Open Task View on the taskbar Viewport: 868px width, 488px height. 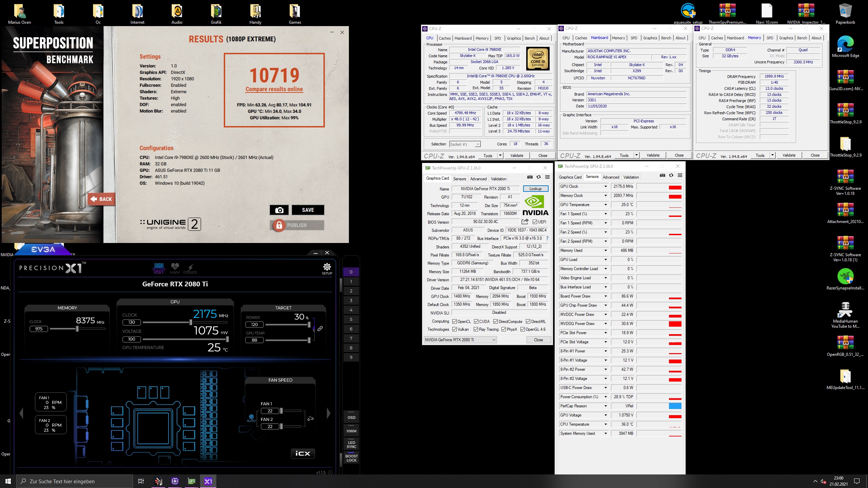coord(141,481)
